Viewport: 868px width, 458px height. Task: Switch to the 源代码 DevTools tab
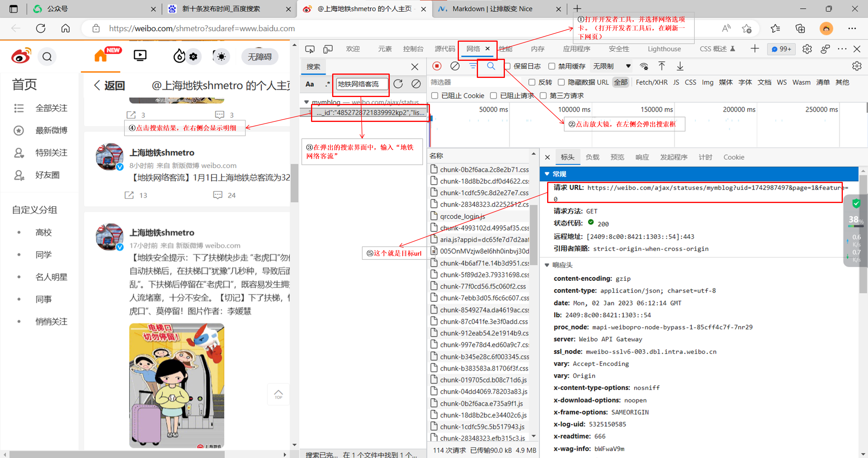[x=445, y=49]
